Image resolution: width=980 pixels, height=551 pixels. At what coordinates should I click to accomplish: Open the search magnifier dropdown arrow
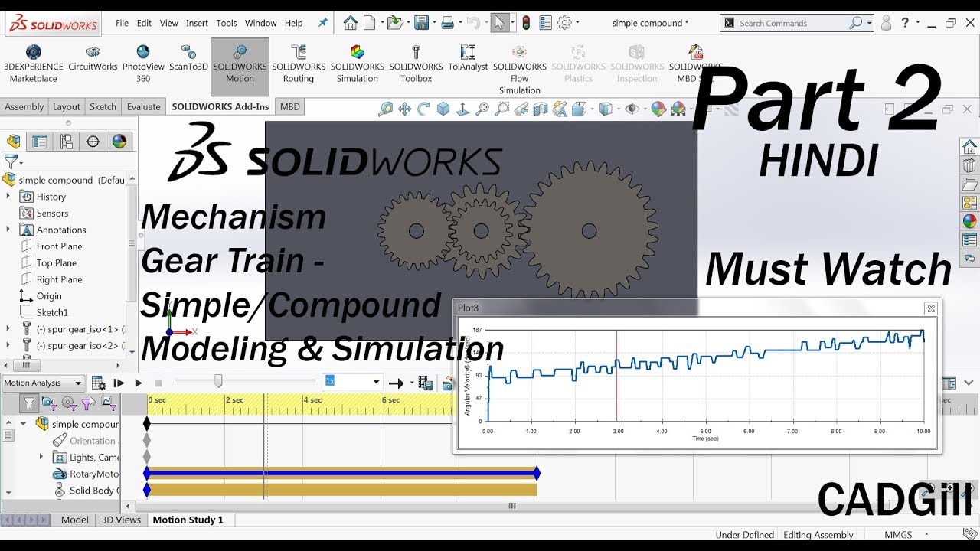pyautogui.click(x=869, y=23)
